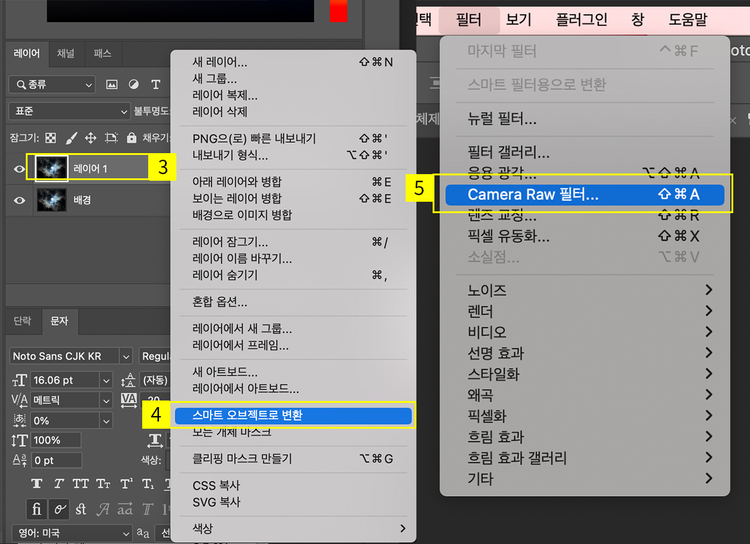The width and height of the screenshot is (750, 544).
Task: Choose 스마트 오브젝트로 변환 context entry
Action: click(293, 415)
